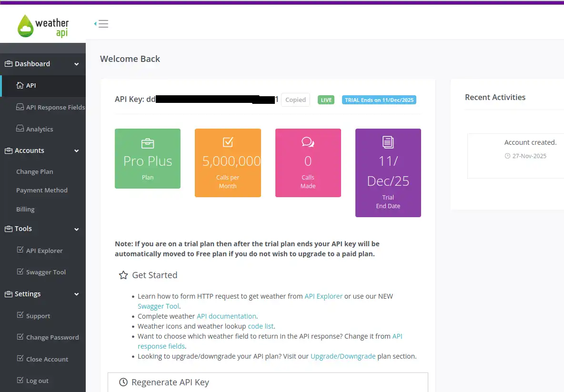Select Change Password in the sidebar
The image size is (564, 392).
point(52,337)
